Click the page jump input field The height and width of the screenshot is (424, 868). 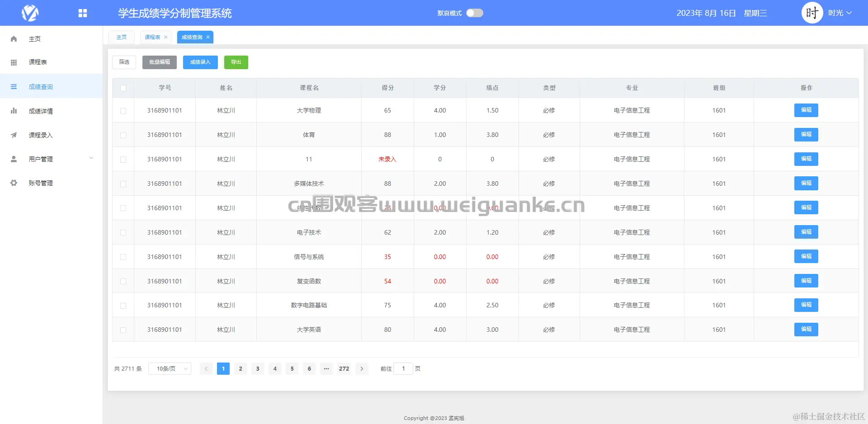point(403,369)
